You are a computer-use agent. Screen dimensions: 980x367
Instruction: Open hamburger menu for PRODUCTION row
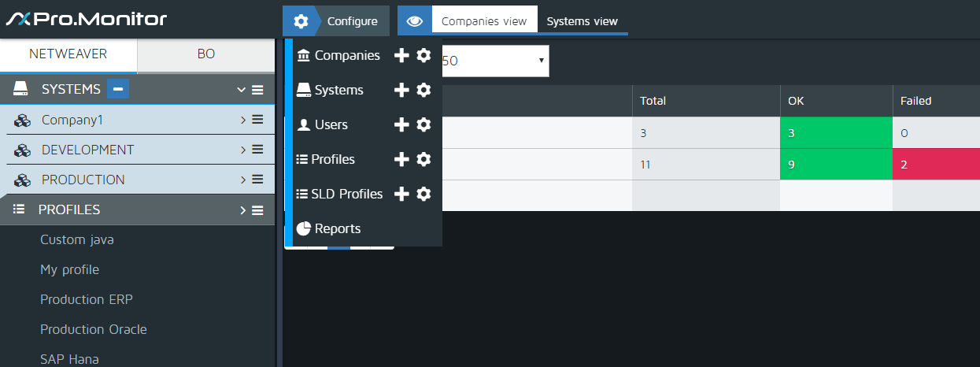coord(257,180)
